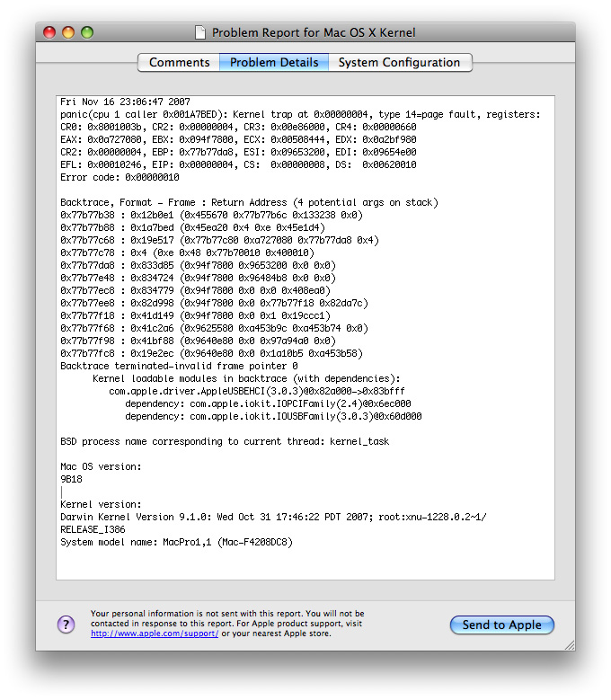This screenshot has height=700, width=611.
Task: Click backtrace row starting 0x77b77f18
Action: [x=196, y=315]
